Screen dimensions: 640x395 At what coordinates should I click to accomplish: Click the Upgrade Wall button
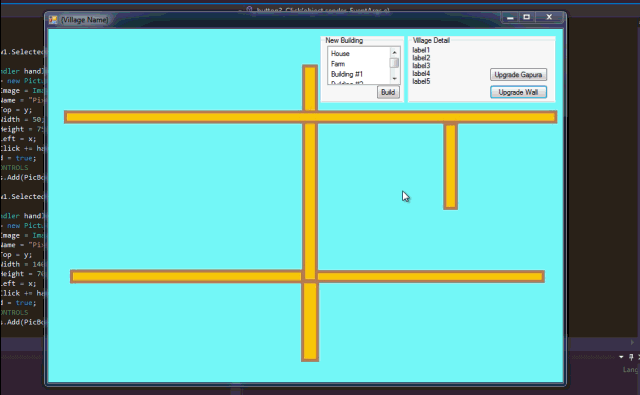tap(518, 92)
